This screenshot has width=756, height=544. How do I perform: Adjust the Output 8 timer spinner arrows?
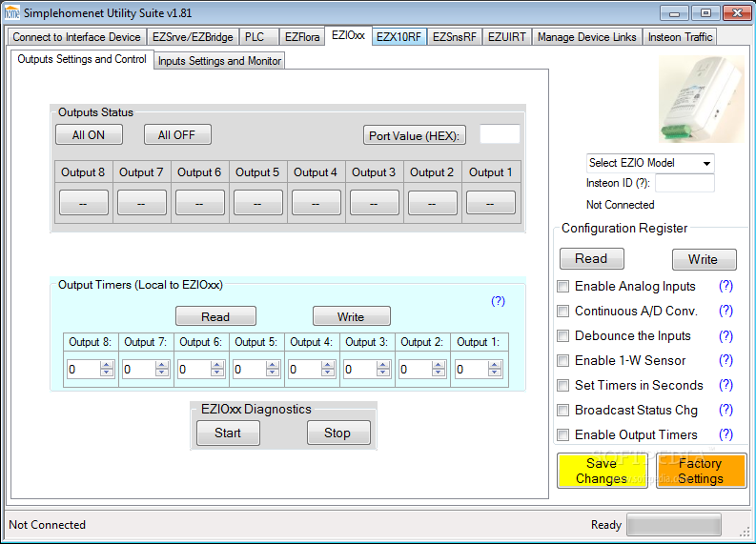107,369
